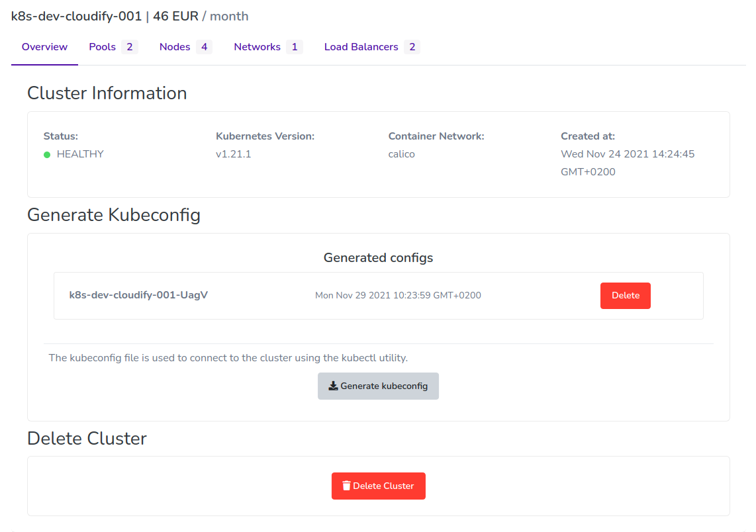Click the trash icon inside Delete Cluster button

347,486
